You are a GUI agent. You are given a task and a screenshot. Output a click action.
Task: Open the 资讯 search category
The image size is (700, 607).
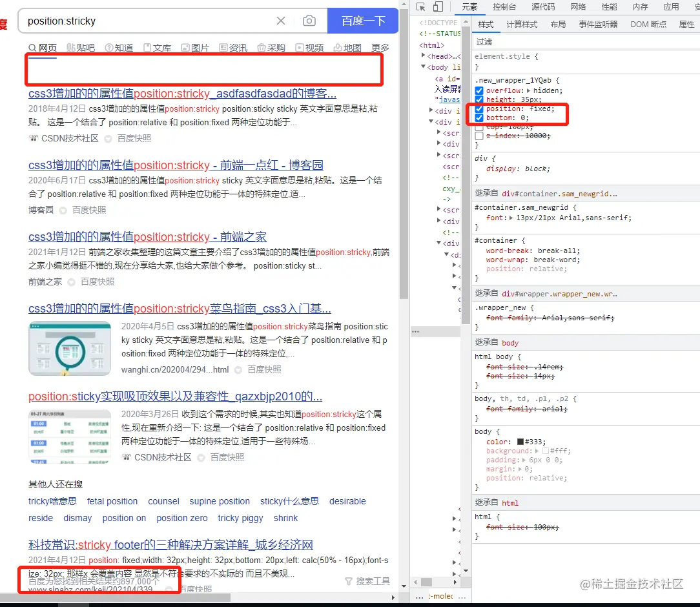pos(233,48)
